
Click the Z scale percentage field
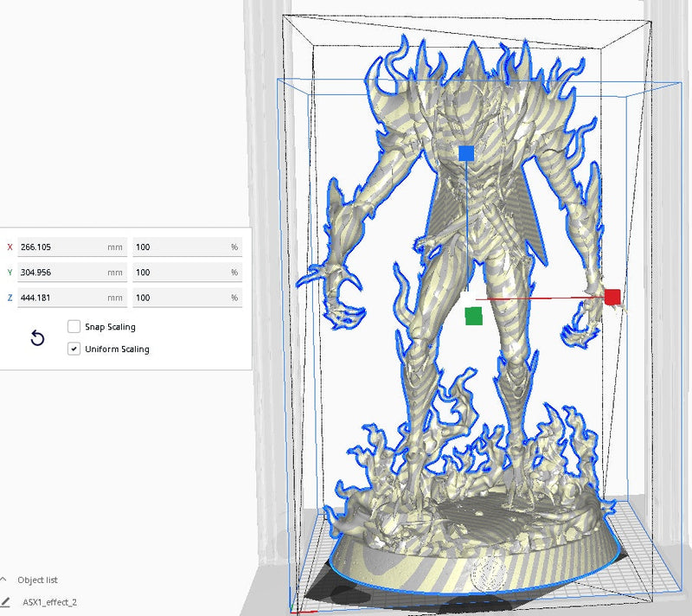187,298
